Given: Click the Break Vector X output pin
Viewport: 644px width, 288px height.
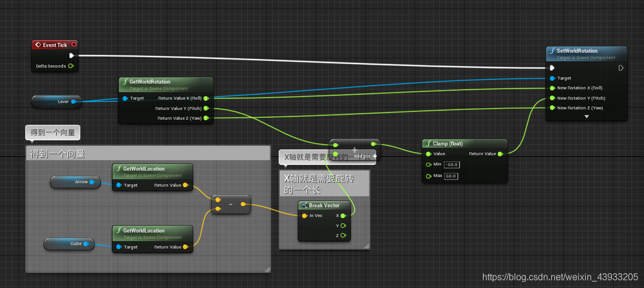Looking at the screenshot, I should [343, 215].
